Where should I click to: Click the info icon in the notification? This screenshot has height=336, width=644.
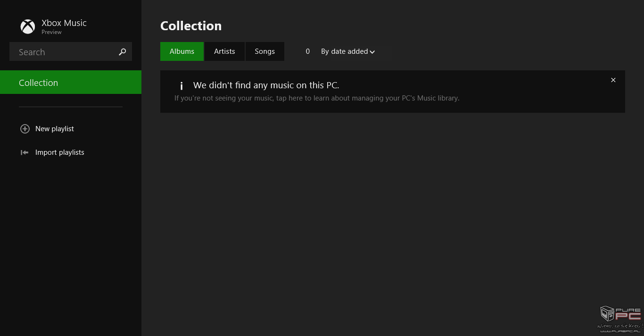tap(182, 86)
